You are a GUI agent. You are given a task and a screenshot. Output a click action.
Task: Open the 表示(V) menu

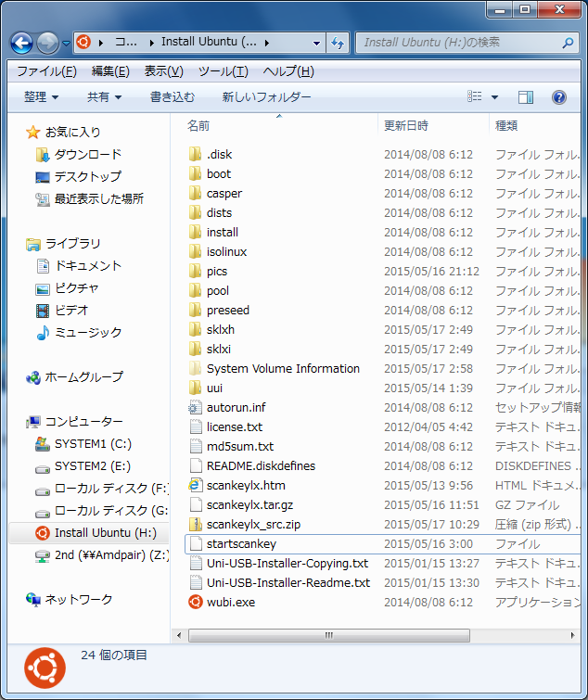164,71
